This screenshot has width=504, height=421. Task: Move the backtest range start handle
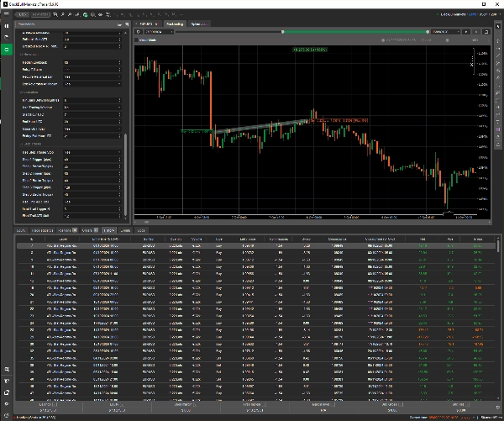pos(283,32)
